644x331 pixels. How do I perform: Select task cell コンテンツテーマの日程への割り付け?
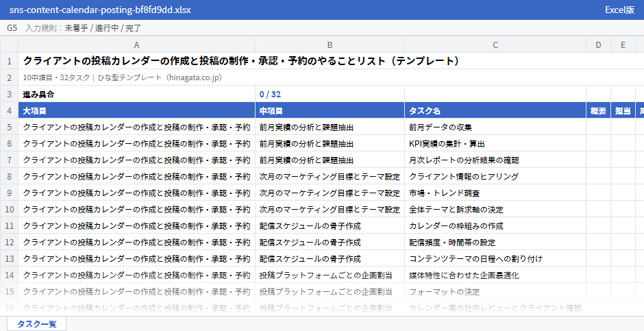pos(495,258)
